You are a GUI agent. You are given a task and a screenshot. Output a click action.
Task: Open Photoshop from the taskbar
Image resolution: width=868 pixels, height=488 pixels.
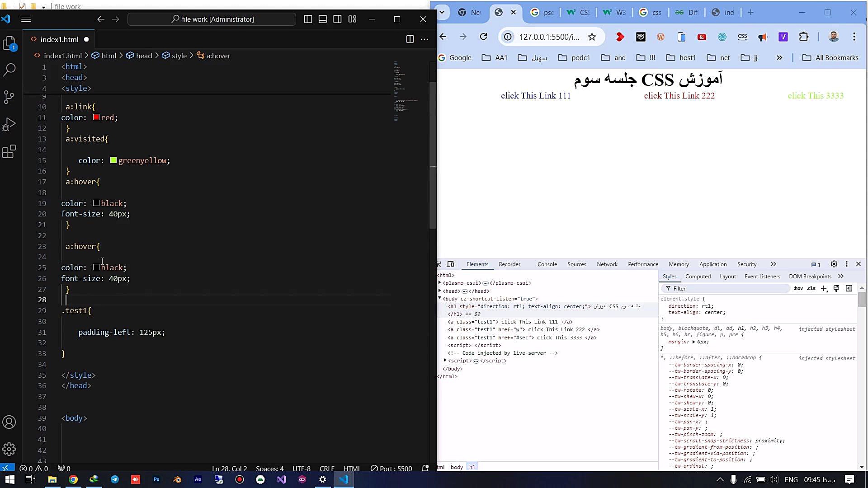(156, 479)
